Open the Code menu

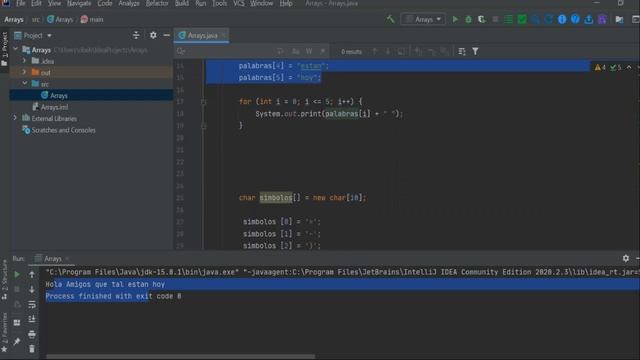pyautogui.click(x=104, y=3)
